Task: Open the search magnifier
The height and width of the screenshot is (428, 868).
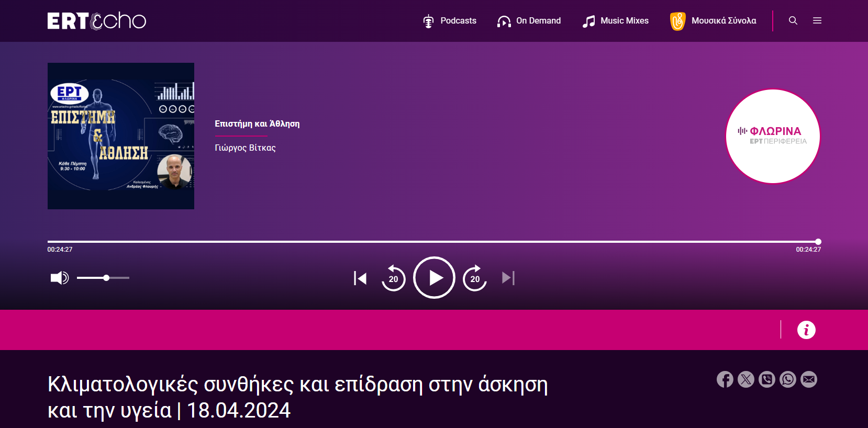Action: 793,20
